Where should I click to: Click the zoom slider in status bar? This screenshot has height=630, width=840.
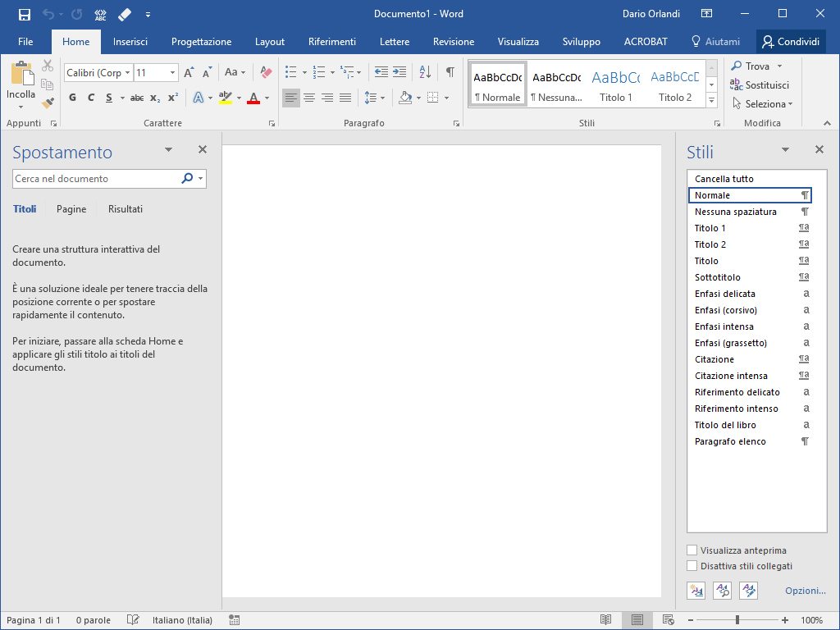tap(737, 620)
